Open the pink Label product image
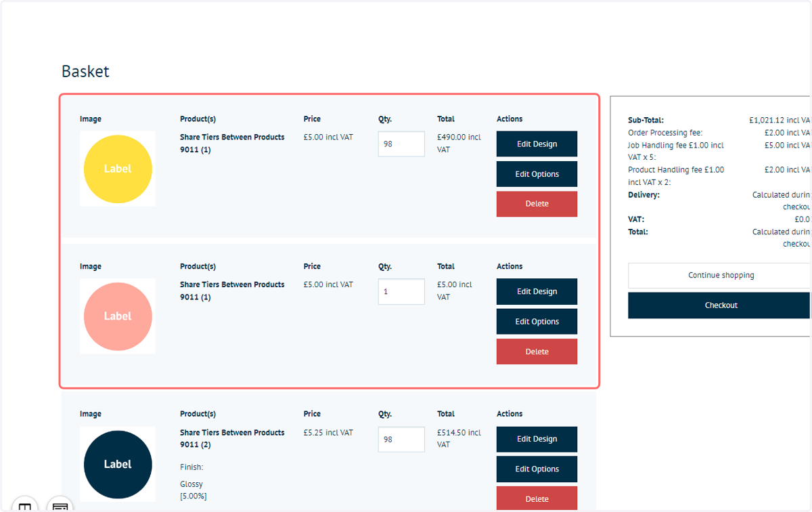 (x=118, y=316)
